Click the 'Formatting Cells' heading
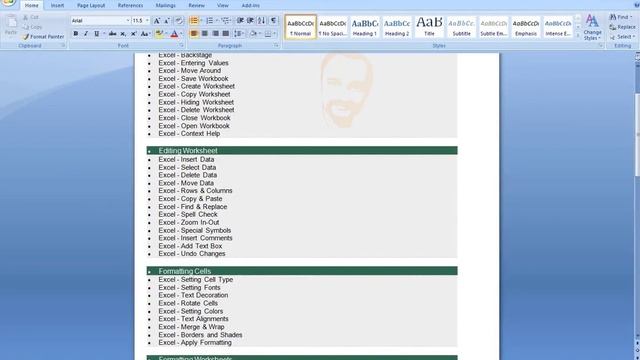This screenshot has height=360, width=640. [184, 271]
